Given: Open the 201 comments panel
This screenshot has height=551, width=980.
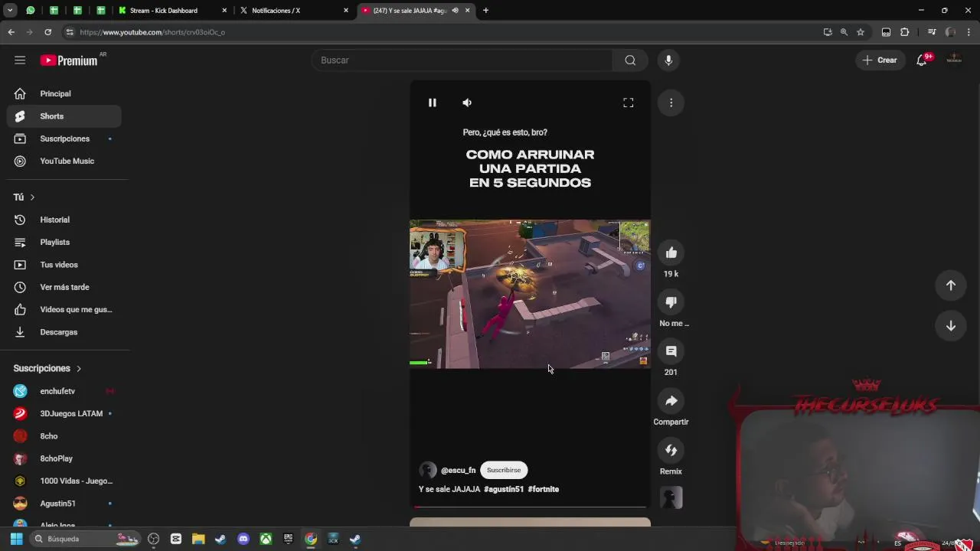Looking at the screenshot, I should click(x=671, y=351).
